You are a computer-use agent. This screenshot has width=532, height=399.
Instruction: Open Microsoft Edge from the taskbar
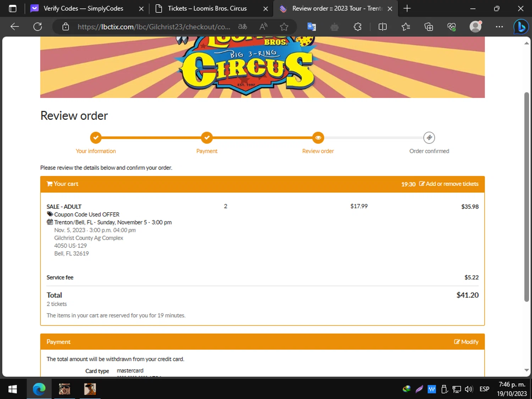pyautogui.click(x=39, y=389)
